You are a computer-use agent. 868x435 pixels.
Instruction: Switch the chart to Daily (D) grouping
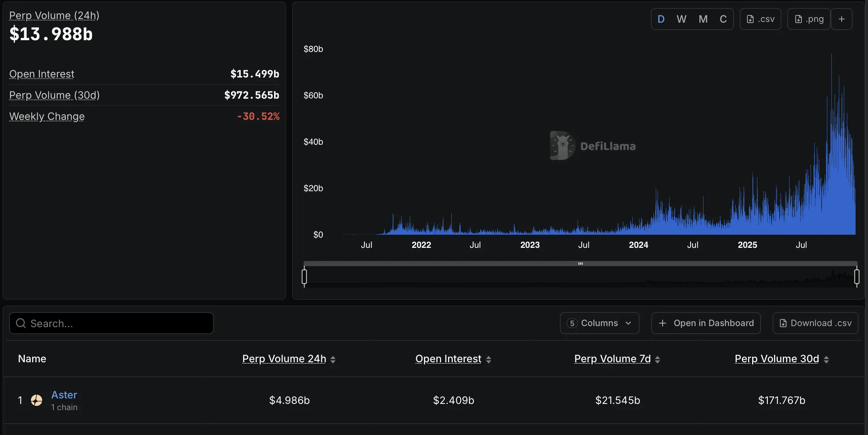click(x=661, y=19)
